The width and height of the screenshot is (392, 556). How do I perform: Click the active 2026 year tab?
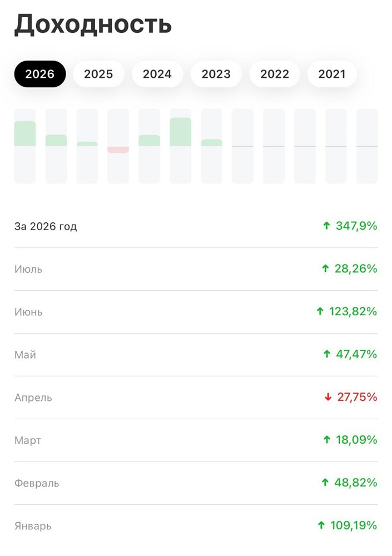39,74
